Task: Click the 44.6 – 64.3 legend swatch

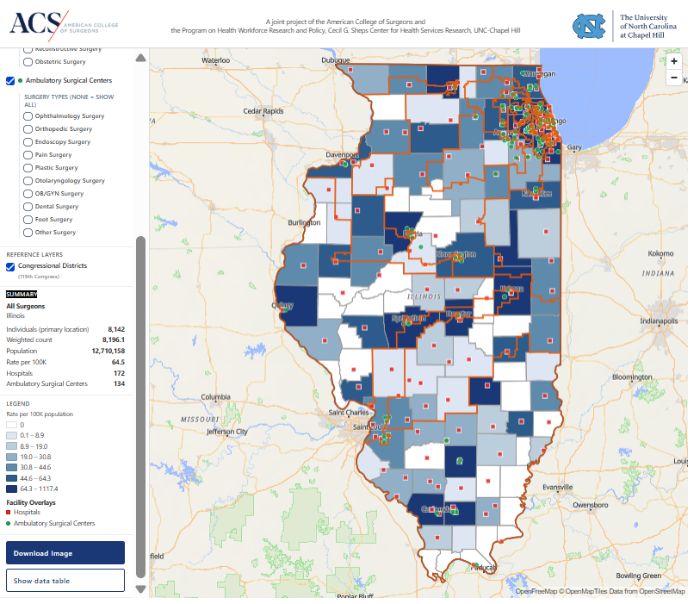Action: coord(11,478)
